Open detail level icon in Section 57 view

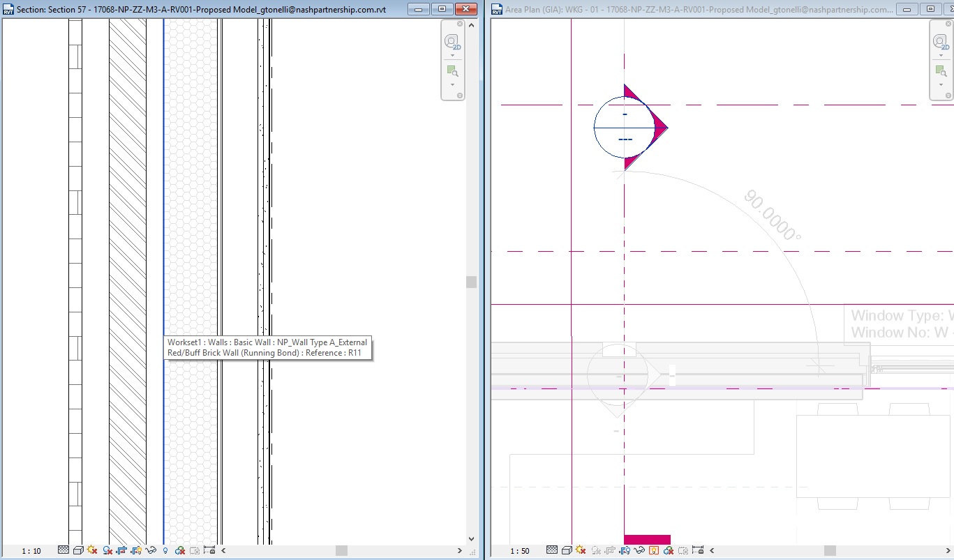[x=64, y=550]
